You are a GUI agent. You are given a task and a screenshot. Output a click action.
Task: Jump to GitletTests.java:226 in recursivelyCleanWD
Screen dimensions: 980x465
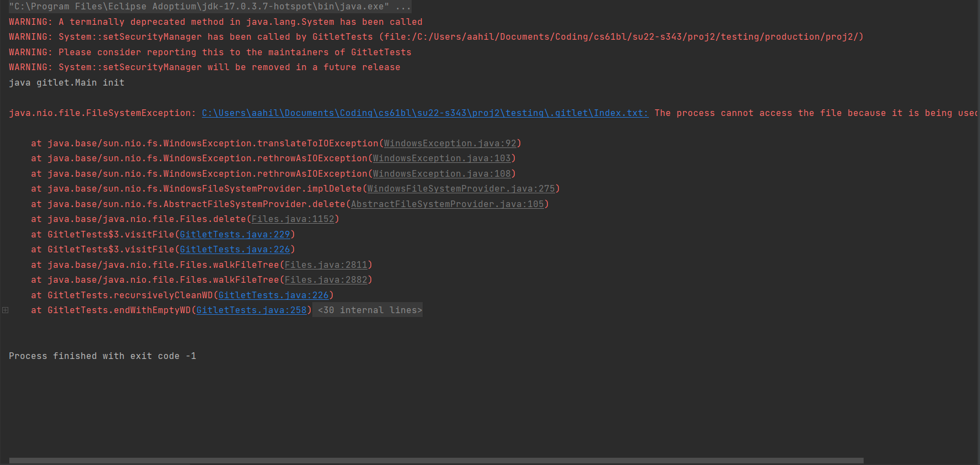[x=273, y=295]
